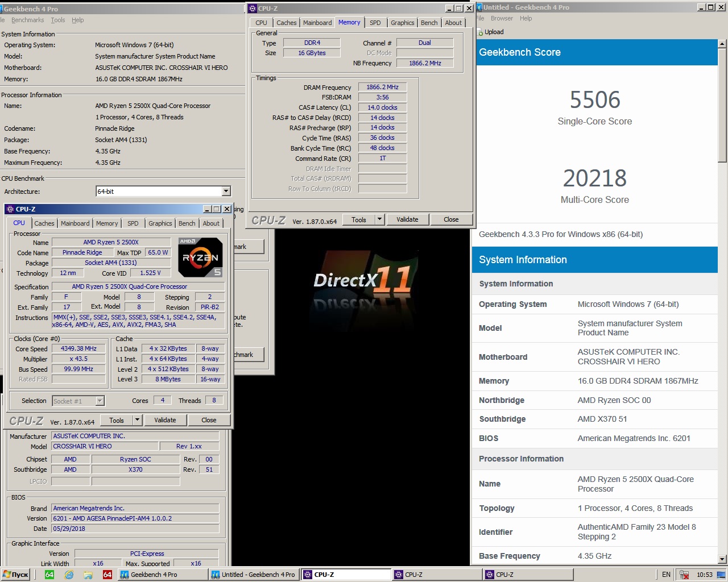Click the CAS# Latency value 14.0 clocks
This screenshot has width=728, height=582.
382,107
